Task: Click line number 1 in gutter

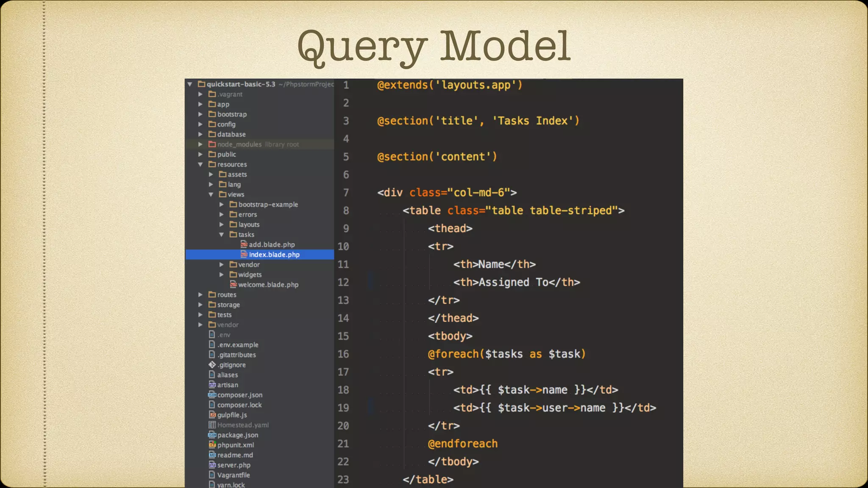Action: tap(346, 85)
